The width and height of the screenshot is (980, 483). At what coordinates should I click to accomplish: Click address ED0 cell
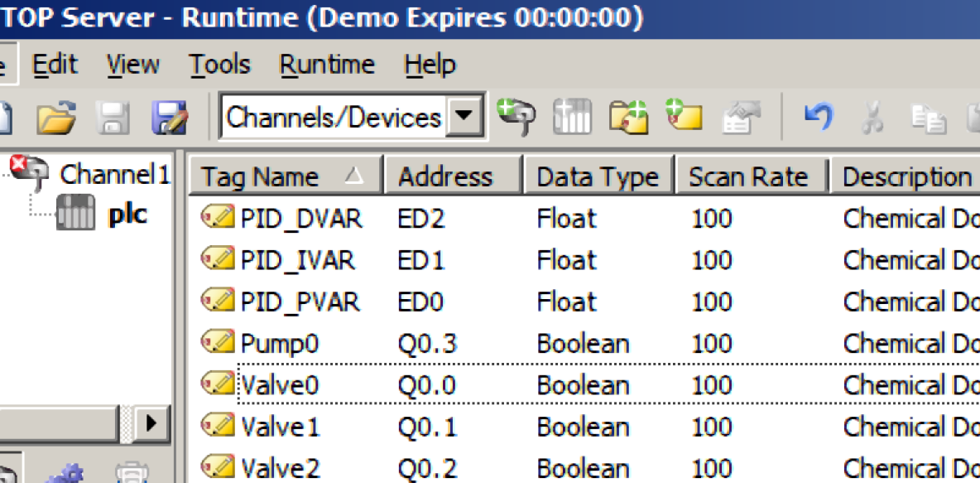point(420,302)
